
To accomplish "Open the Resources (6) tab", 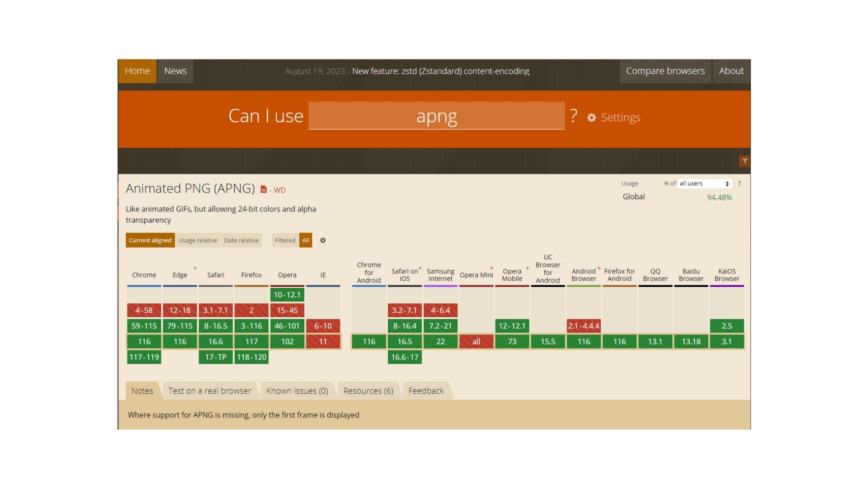I will 368,391.
